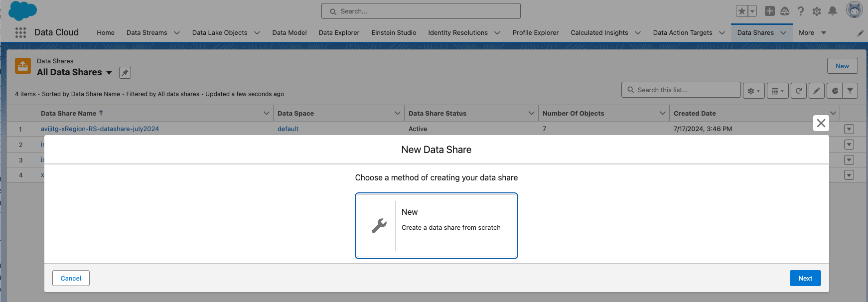Open Data Share Status column menu chevron
This screenshot has height=302, width=868.
[532, 114]
